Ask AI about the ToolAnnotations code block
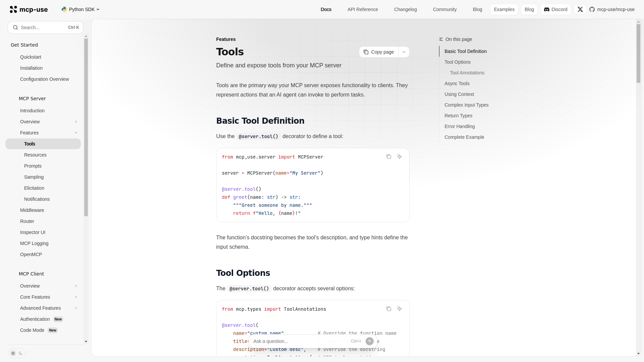The image size is (644, 362). click(399, 309)
